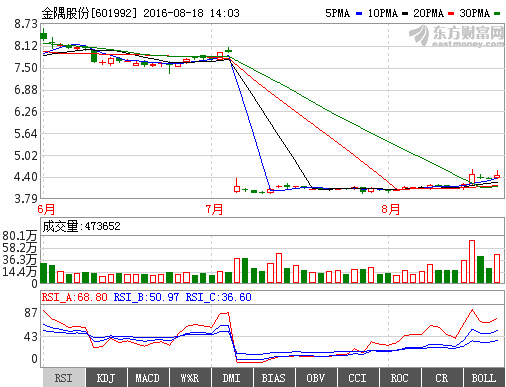
Task: Click the 87 RSI axis label
Action: click(31, 313)
